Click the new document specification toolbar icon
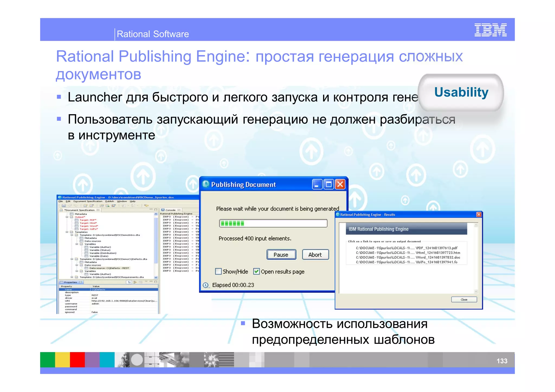This screenshot has width=555, height=392. point(85,206)
